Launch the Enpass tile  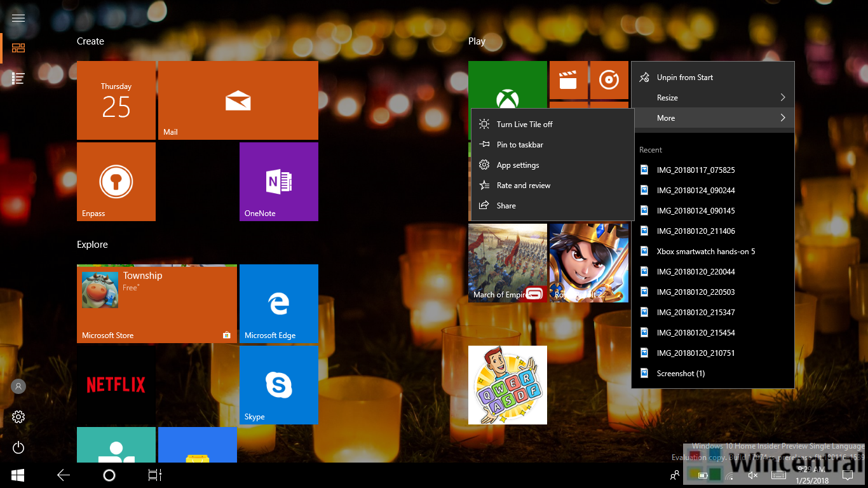[116, 182]
